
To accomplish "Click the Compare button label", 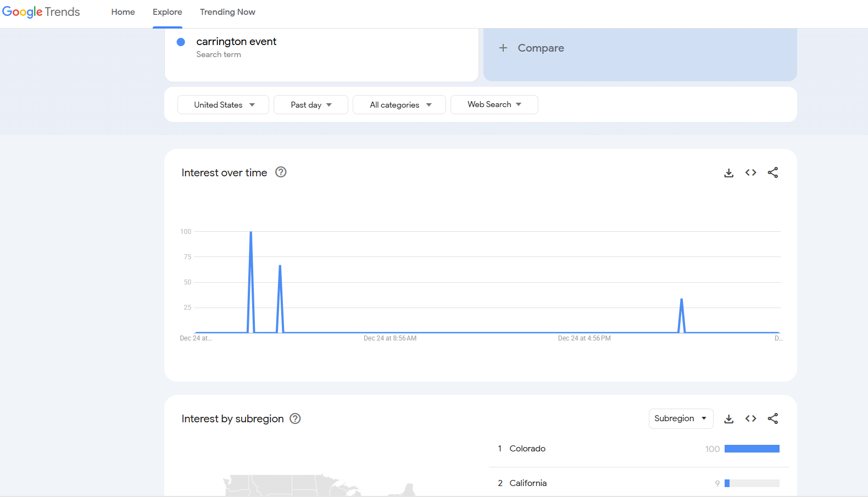I will (x=541, y=48).
